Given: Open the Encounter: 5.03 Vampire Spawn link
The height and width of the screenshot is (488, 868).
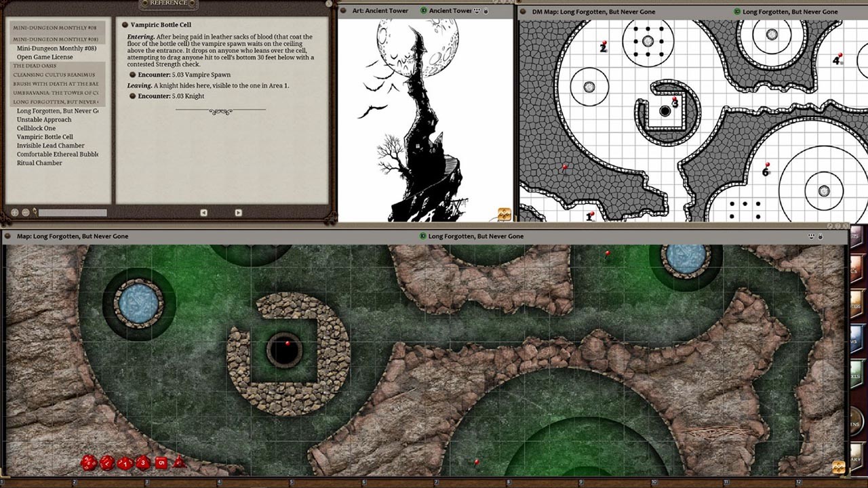Looking at the screenshot, I should [183, 75].
